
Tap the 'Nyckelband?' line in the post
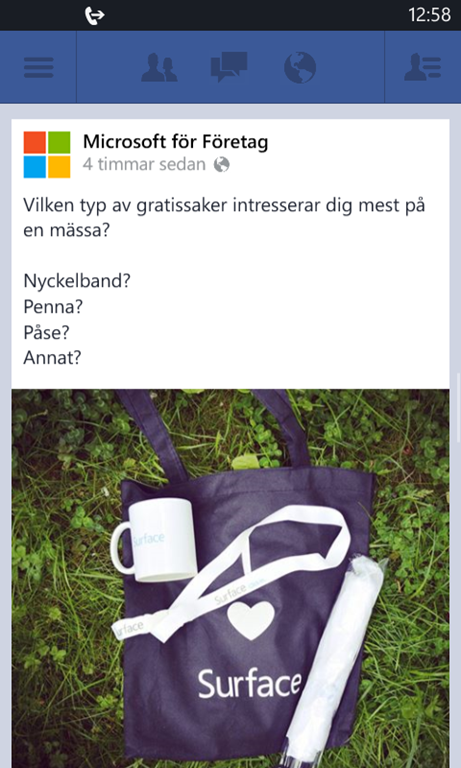77,282
